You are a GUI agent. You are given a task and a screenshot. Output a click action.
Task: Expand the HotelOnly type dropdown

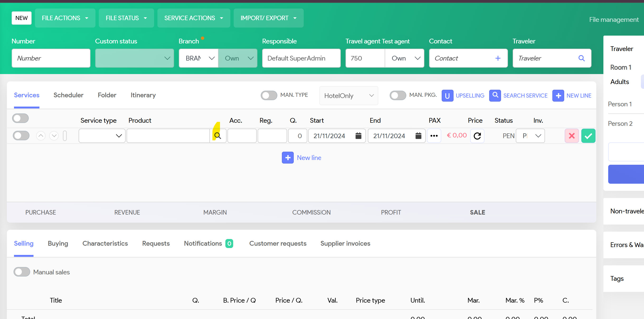tap(349, 95)
